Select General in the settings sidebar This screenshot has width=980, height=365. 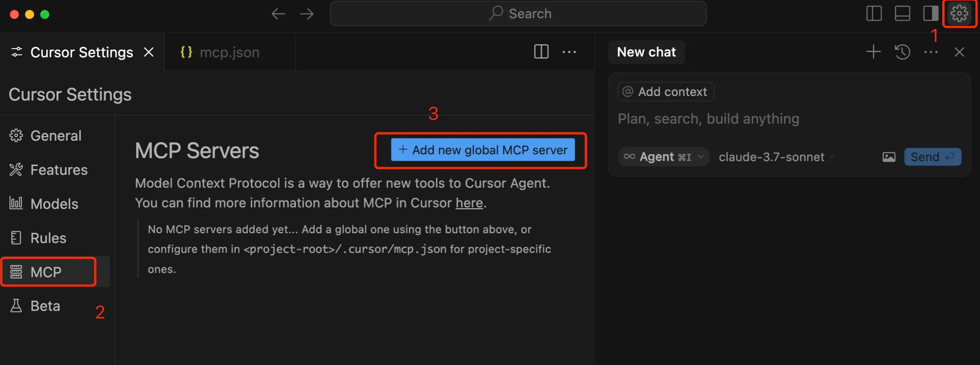pyautogui.click(x=56, y=136)
